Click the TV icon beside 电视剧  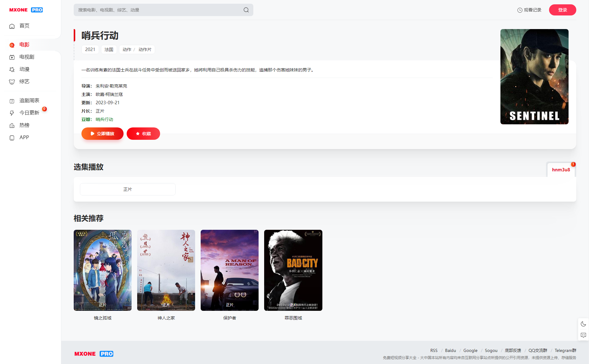tap(12, 57)
